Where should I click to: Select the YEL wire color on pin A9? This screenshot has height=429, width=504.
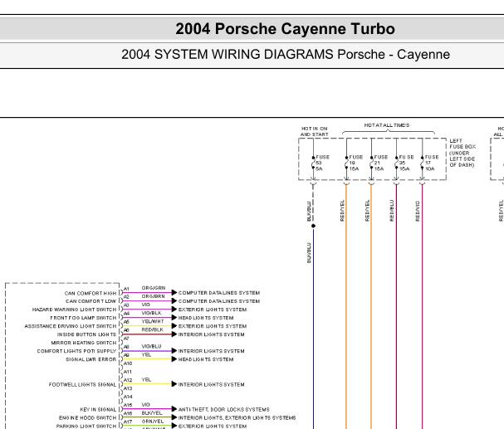point(146,355)
